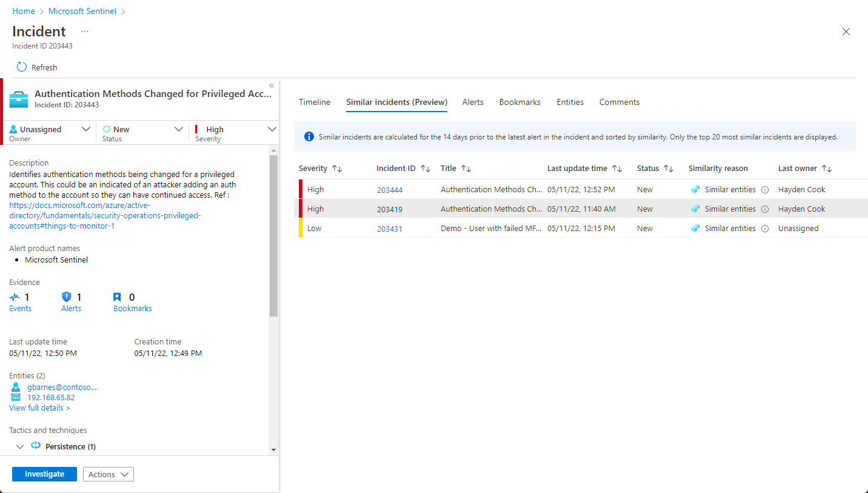Click View full details link

[39, 407]
